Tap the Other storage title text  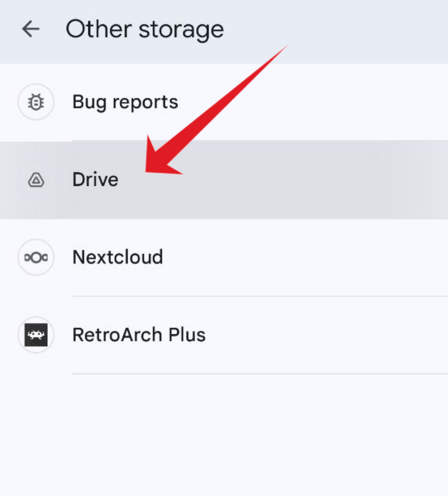click(146, 29)
